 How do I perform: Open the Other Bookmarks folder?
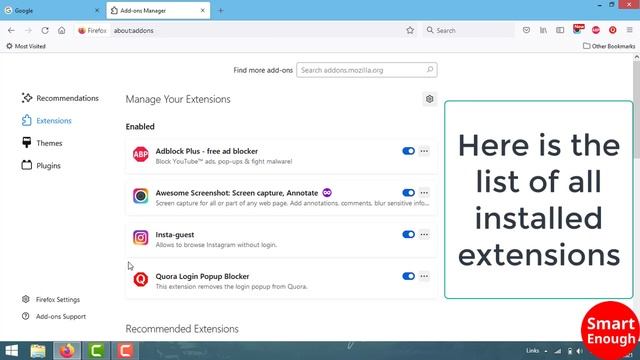click(609, 46)
